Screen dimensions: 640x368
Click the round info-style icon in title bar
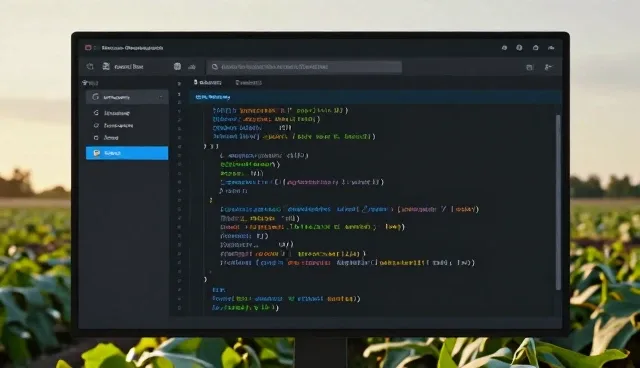click(x=519, y=48)
